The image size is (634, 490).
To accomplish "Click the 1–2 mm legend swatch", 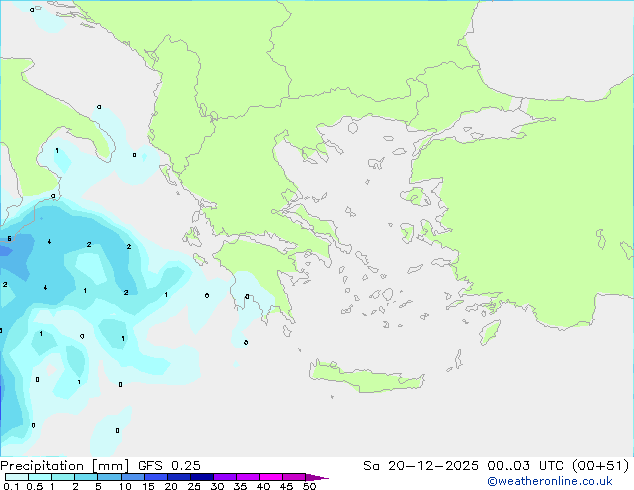I will click(x=63, y=477).
